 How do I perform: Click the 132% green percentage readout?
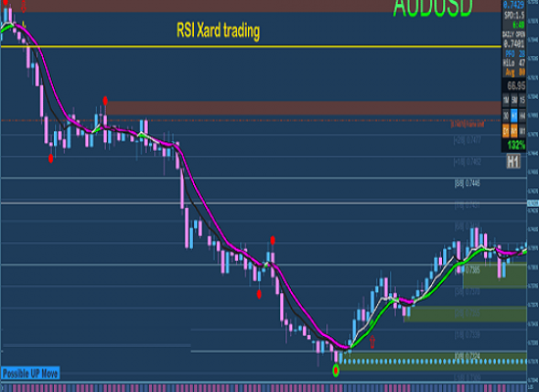point(516,145)
